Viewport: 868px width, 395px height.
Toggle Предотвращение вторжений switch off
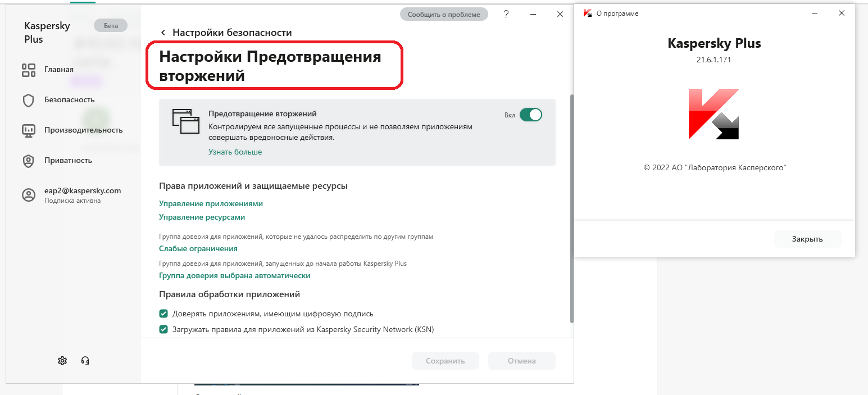(530, 115)
